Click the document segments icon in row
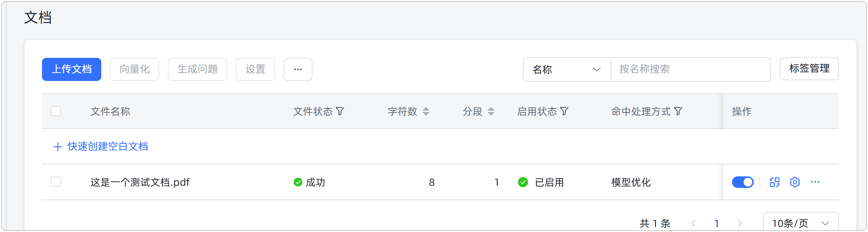 [774, 182]
